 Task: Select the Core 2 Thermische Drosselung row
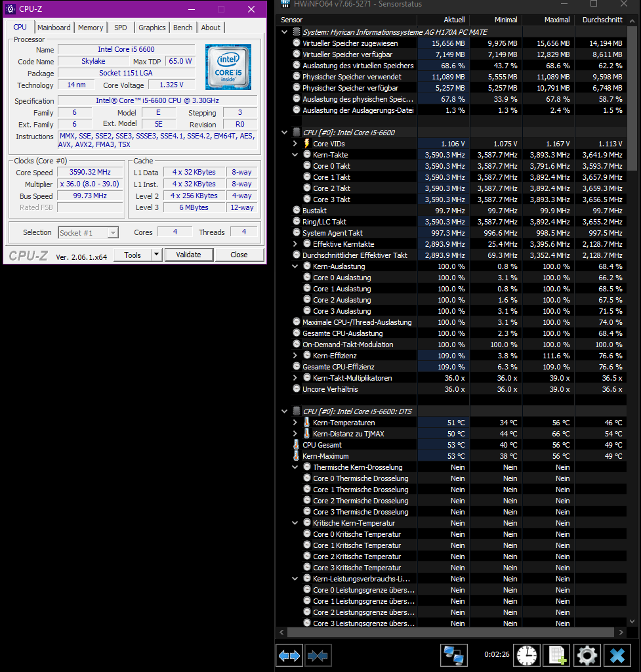pyautogui.click(x=451, y=501)
